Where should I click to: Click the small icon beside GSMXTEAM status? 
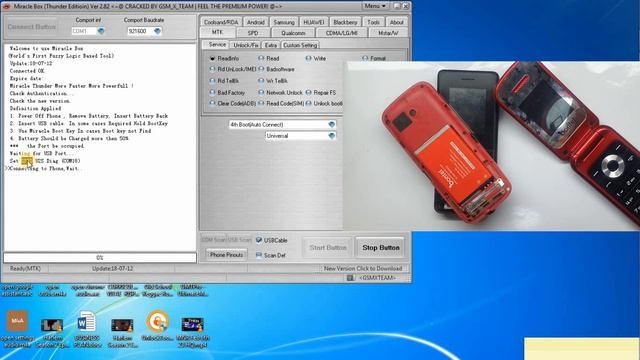coord(350,278)
